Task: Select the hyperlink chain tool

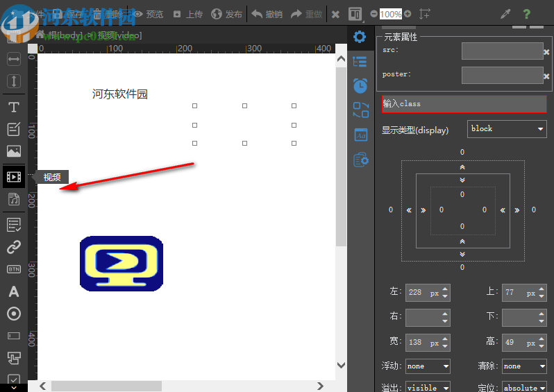Action: pyautogui.click(x=14, y=247)
